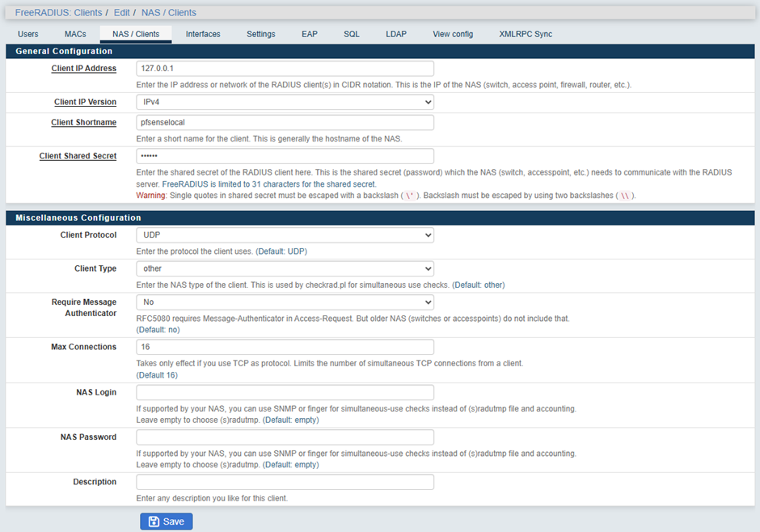
Task: Open the Interfaces tab
Action: click(x=203, y=34)
